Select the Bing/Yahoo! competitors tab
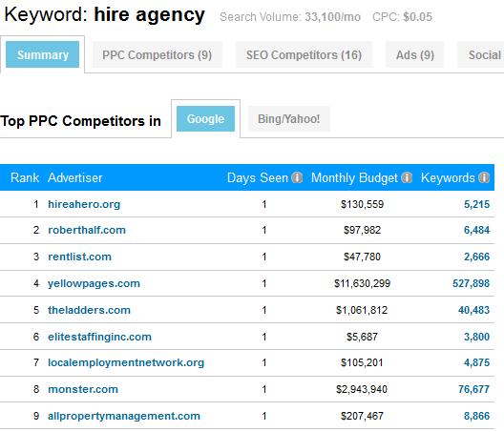 [288, 119]
